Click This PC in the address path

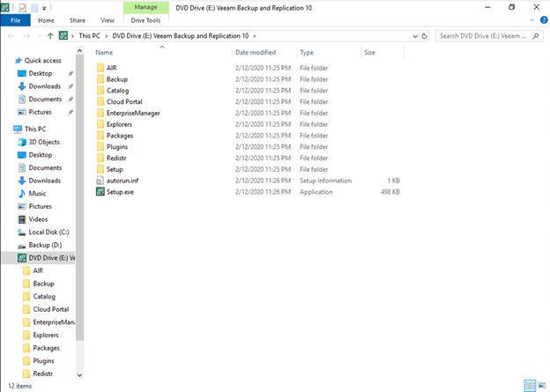(89, 36)
